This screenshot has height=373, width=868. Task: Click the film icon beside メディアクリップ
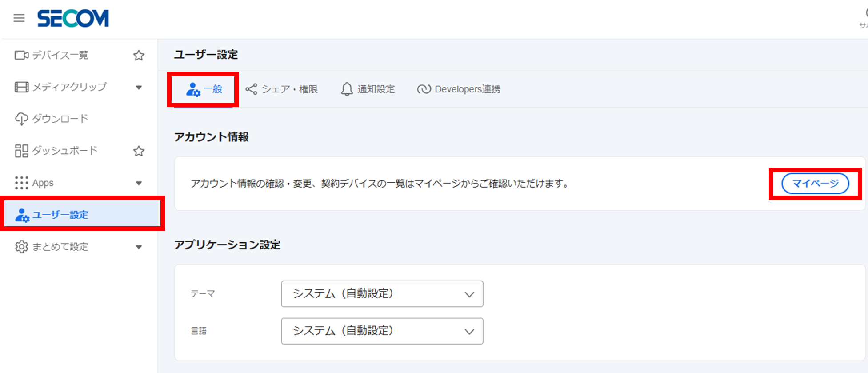pos(21,87)
